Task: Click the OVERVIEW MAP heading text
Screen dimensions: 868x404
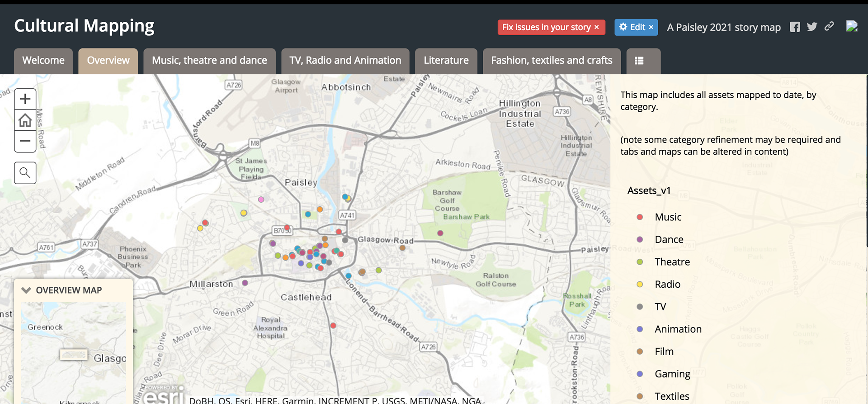Action: (x=69, y=290)
